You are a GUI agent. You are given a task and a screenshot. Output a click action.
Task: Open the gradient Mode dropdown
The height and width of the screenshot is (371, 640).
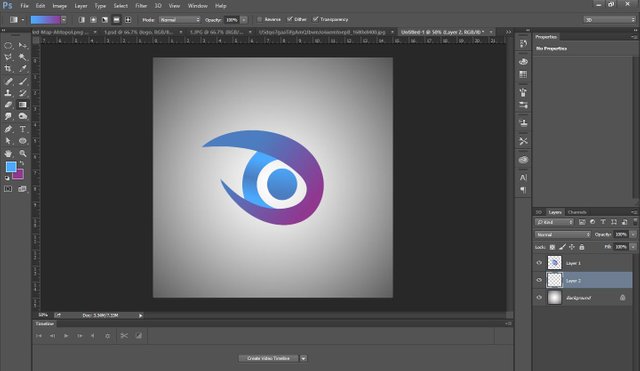coord(180,20)
